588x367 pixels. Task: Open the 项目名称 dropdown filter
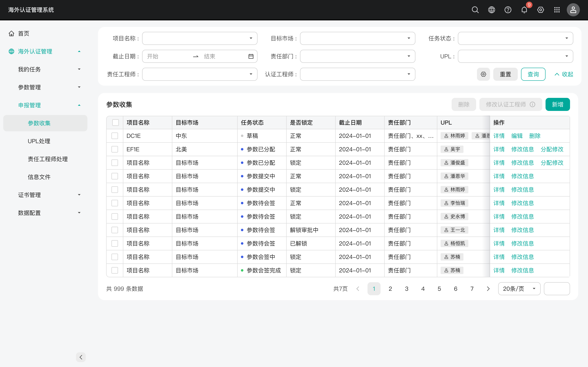[x=200, y=38]
